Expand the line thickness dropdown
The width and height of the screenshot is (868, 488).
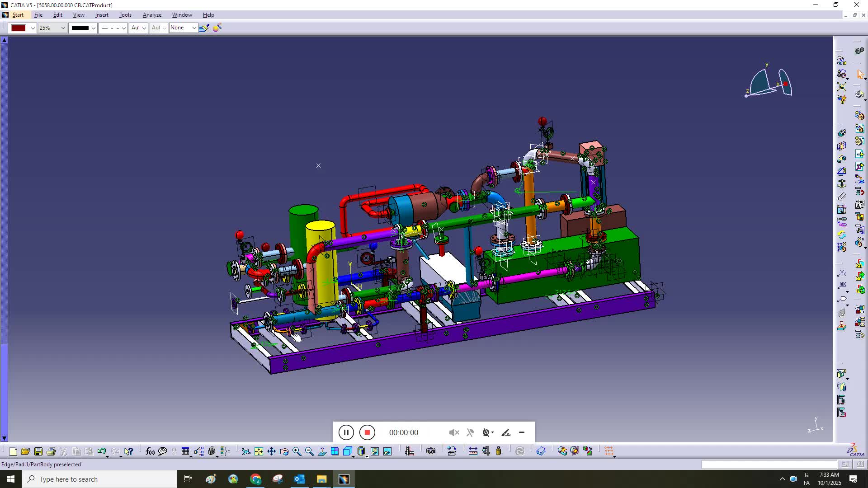(x=93, y=28)
